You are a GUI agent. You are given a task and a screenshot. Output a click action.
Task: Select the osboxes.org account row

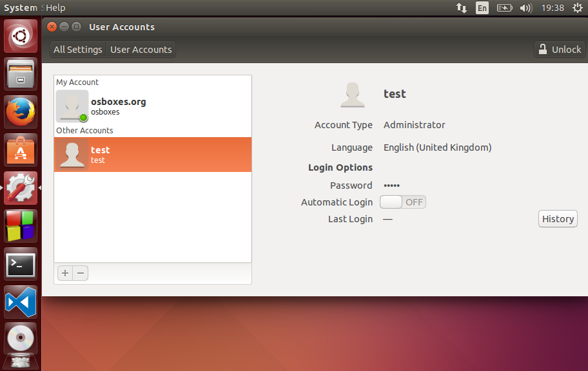(153, 106)
